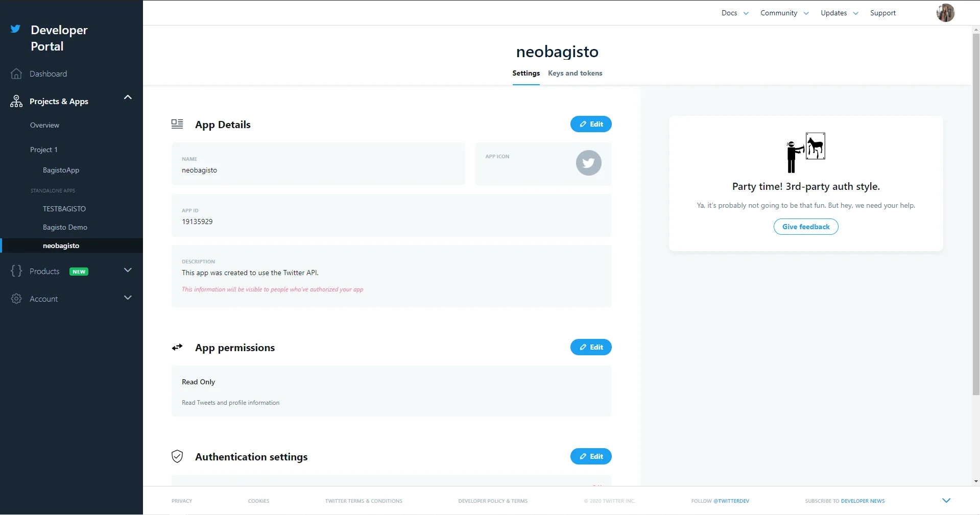Open Bagisto Demo standalone app
The height and width of the screenshot is (515, 980).
tap(65, 227)
